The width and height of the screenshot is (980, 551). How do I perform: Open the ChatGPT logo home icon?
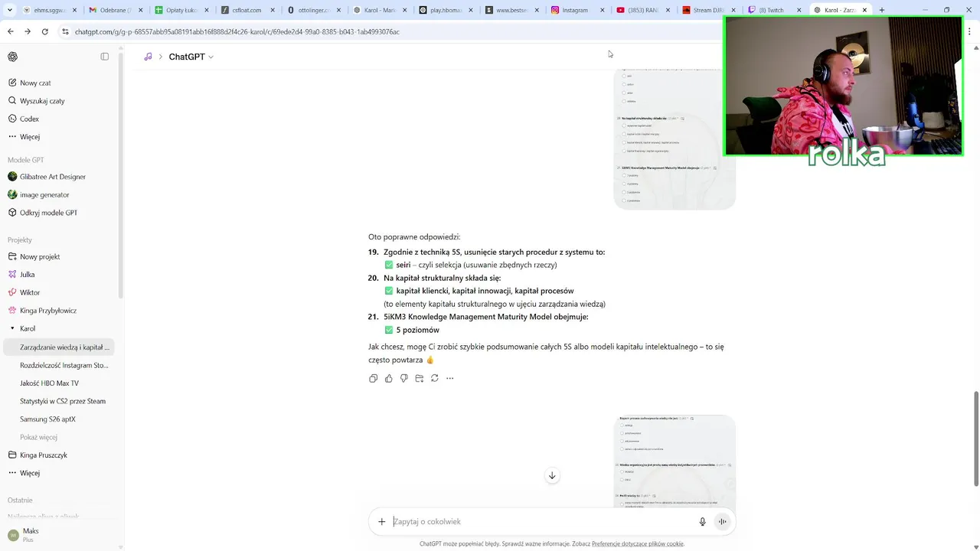[12, 57]
